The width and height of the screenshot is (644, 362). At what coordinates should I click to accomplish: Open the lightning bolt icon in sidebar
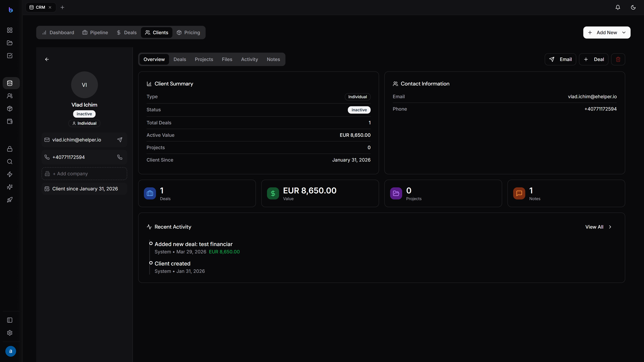(x=10, y=174)
